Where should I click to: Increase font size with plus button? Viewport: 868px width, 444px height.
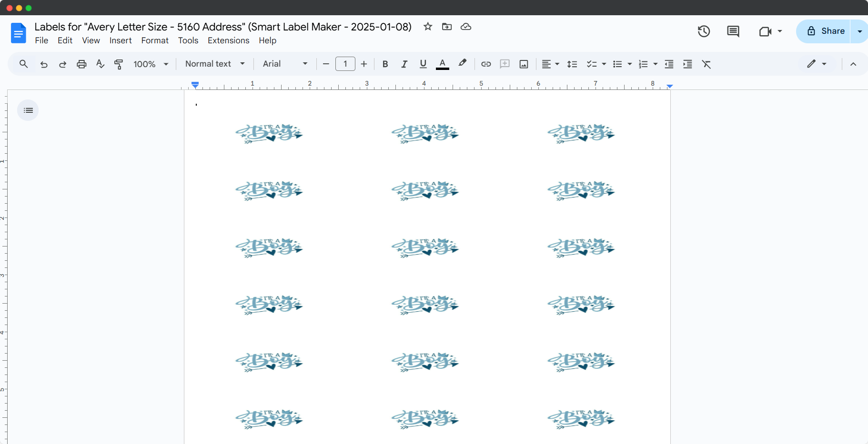click(x=364, y=64)
